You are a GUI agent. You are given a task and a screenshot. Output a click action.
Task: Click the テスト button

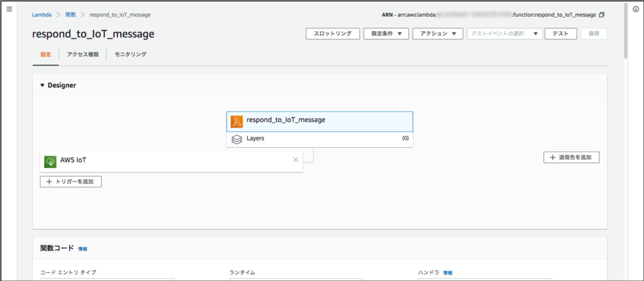pyautogui.click(x=560, y=34)
